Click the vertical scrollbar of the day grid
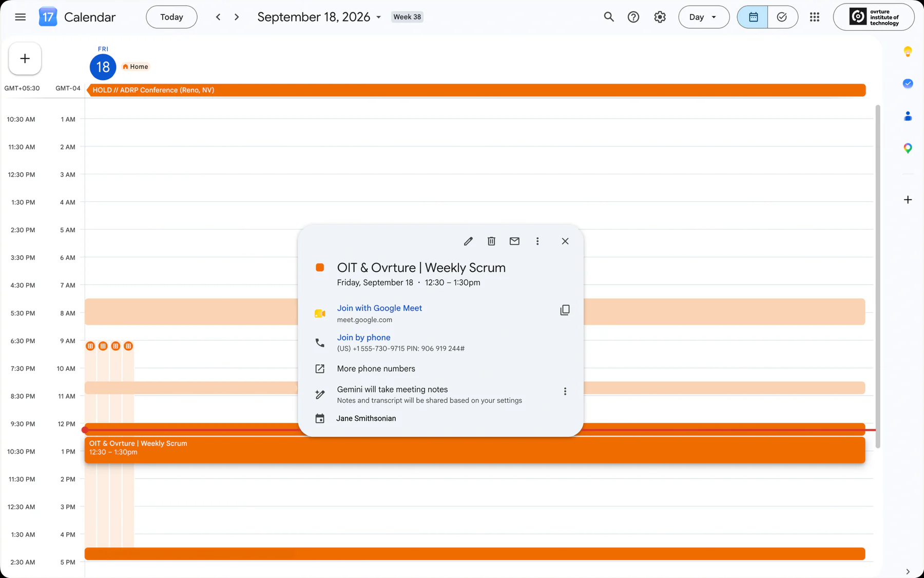This screenshot has height=578, width=924. point(878,276)
